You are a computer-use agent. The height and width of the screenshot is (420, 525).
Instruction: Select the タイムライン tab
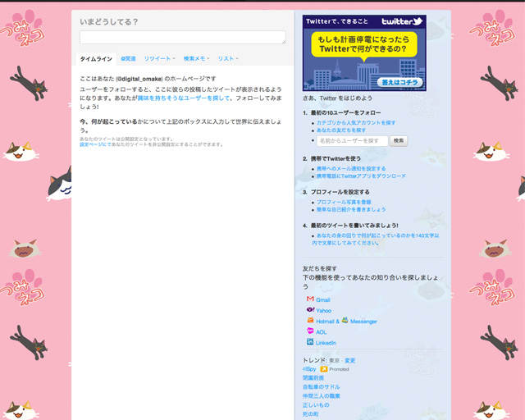[96, 59]
